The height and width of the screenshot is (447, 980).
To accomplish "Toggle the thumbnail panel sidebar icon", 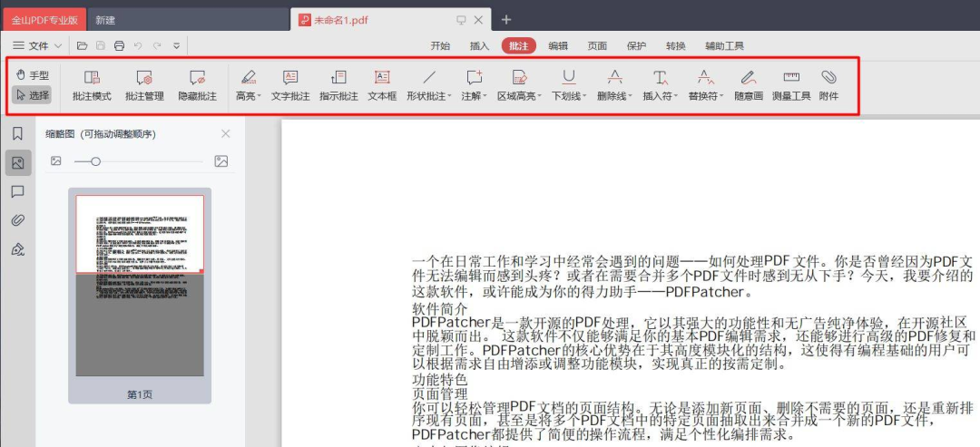I will [x=17, y=163].
